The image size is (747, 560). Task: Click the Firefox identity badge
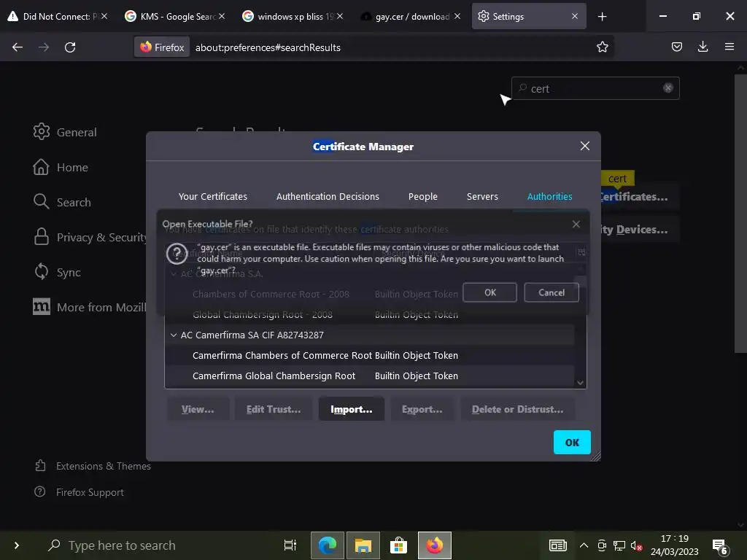pos(162,47)
